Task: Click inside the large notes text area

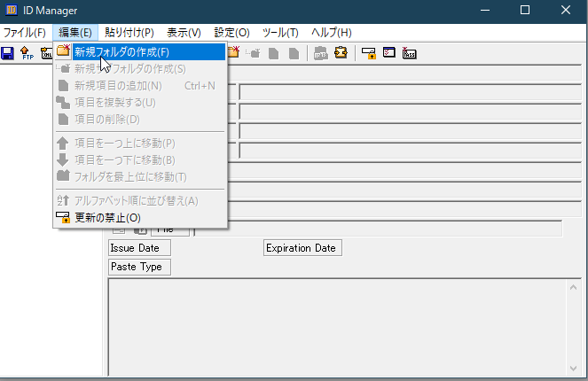Action: coord(338,327)
